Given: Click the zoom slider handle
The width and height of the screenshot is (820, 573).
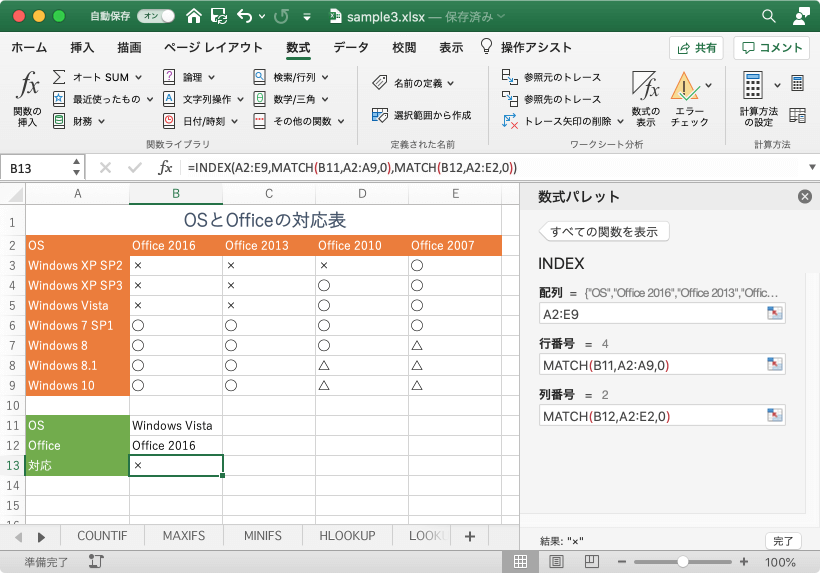Looking at the screenshot, I should 682,562.
